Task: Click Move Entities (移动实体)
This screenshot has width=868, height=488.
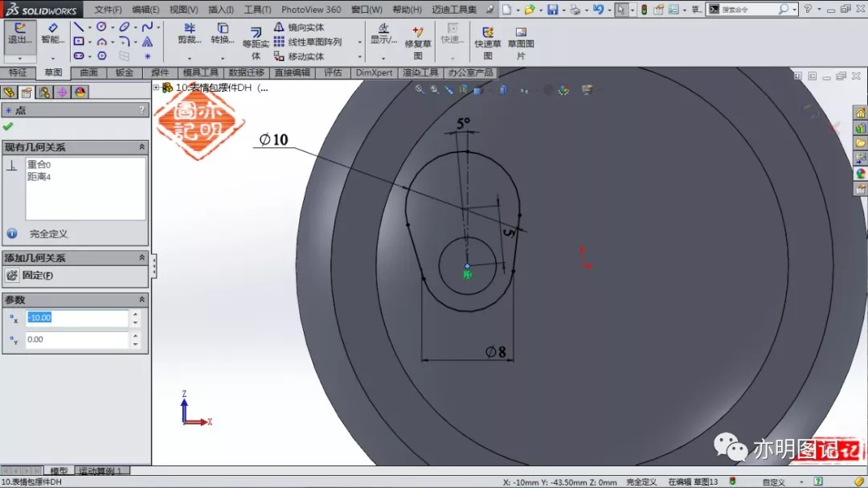Action: [x=299, y=56]
